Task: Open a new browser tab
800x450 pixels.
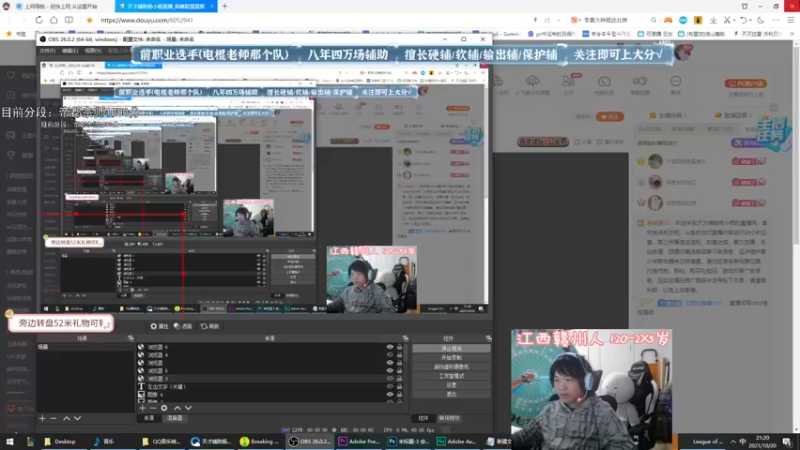Action: pyautogui.click(x=224, y=6)
